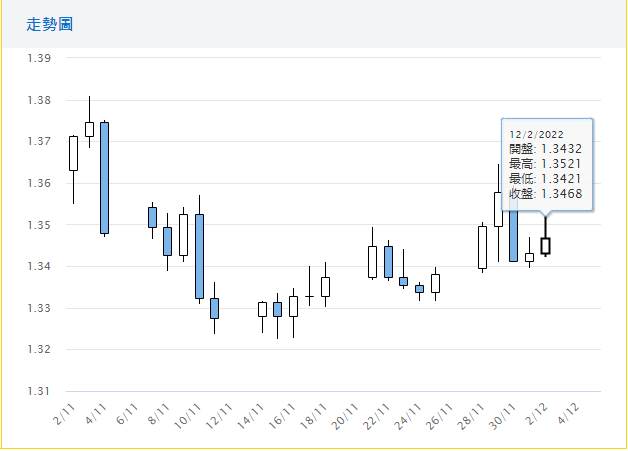Select the white candlestick above 18/11
The width and height of the screenshot is (628, 451).
pos(325,286)
